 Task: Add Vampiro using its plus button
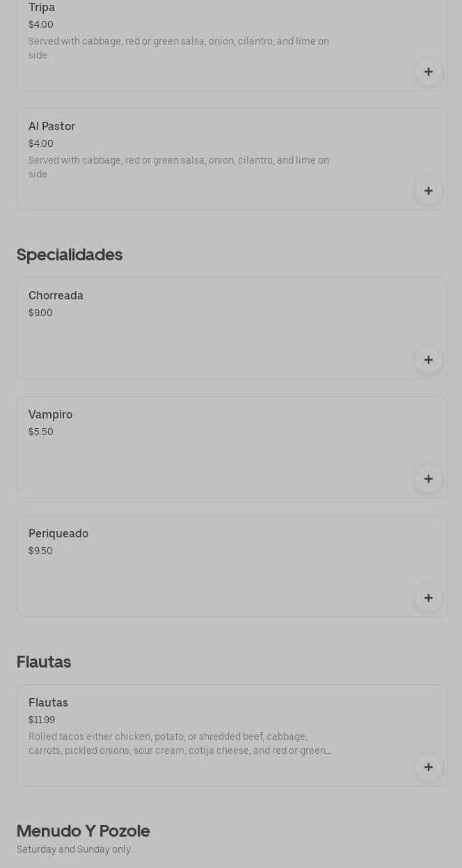[x=429, y=479]
